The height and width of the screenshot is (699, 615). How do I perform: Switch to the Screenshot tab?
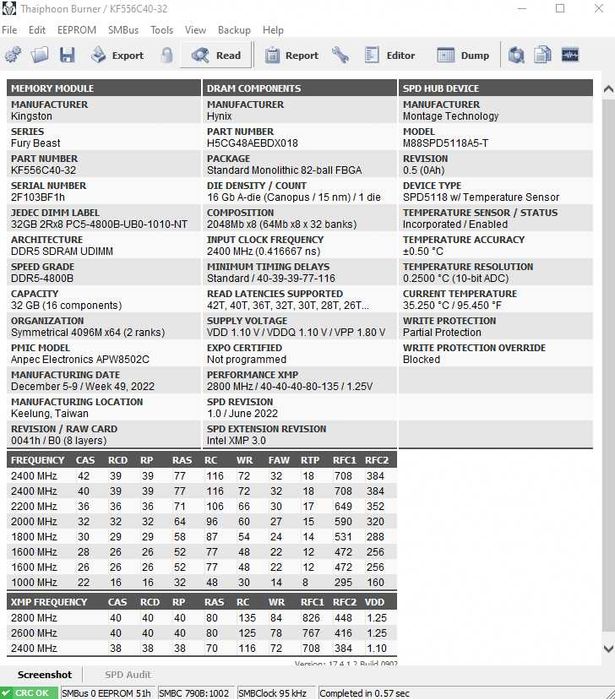[x=45, y=674]
